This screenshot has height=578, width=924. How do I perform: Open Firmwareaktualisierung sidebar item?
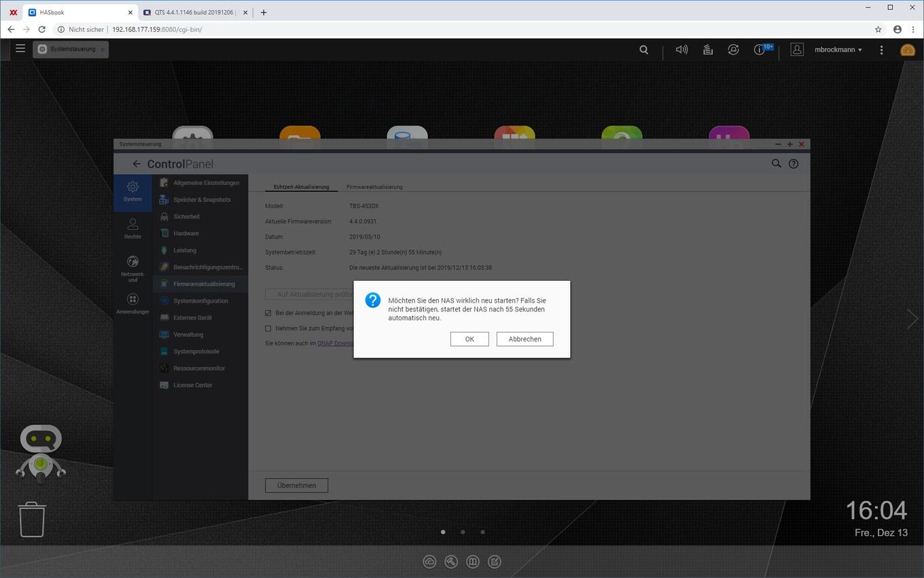pos(200,284)
